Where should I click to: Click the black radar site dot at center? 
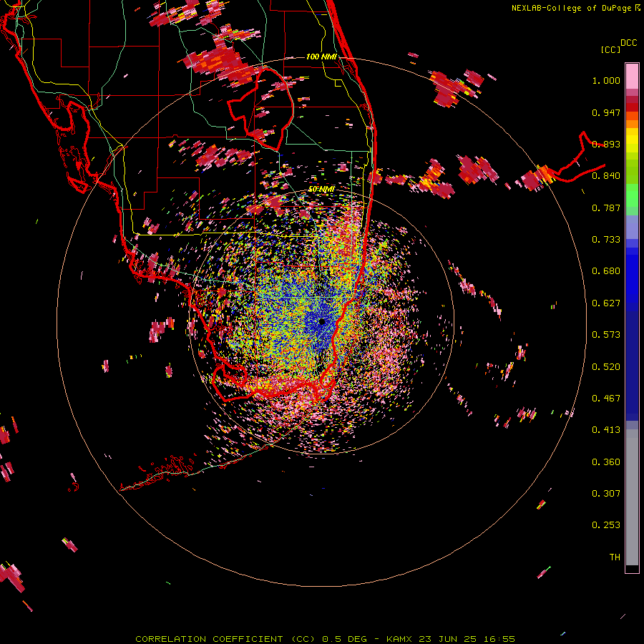[322, 322]
